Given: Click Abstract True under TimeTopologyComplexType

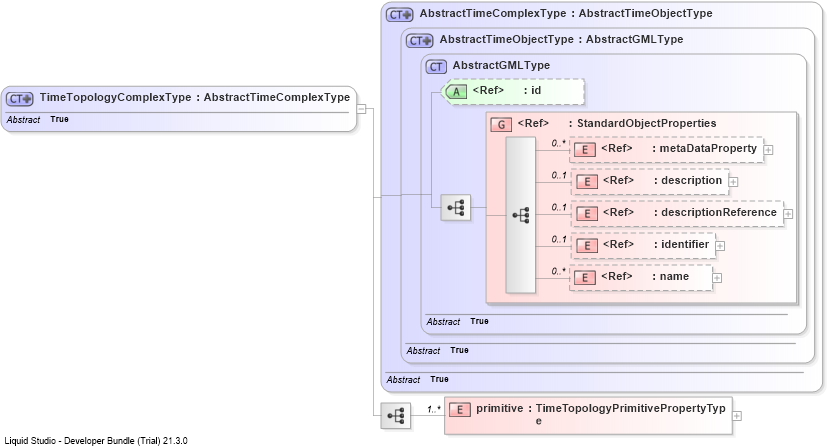Looking at the screenshot, I should pyautogui.click(x=37, y=120).
